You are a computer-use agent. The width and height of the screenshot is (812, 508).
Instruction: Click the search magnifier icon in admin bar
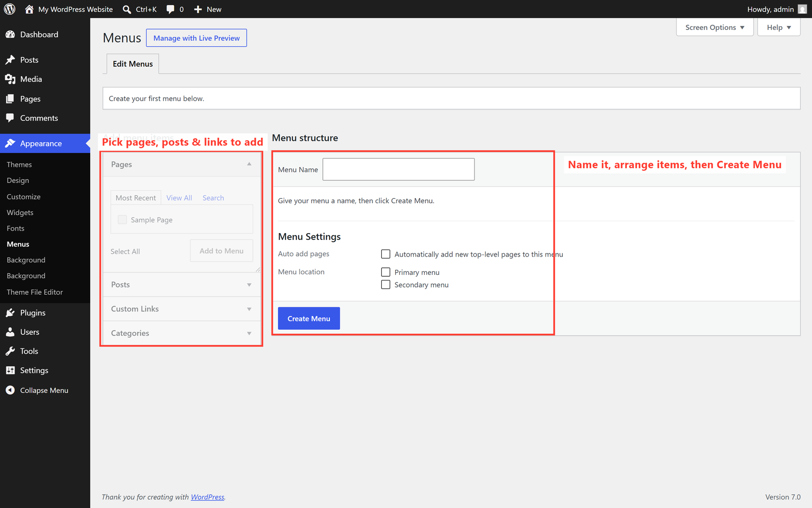[127, 9]
